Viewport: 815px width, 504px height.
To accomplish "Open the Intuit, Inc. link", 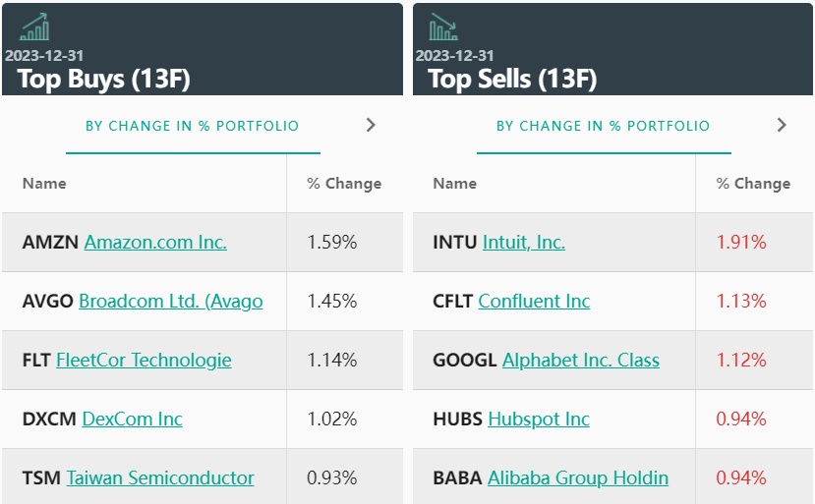I will pyautogui.click(x=524, y=242).
